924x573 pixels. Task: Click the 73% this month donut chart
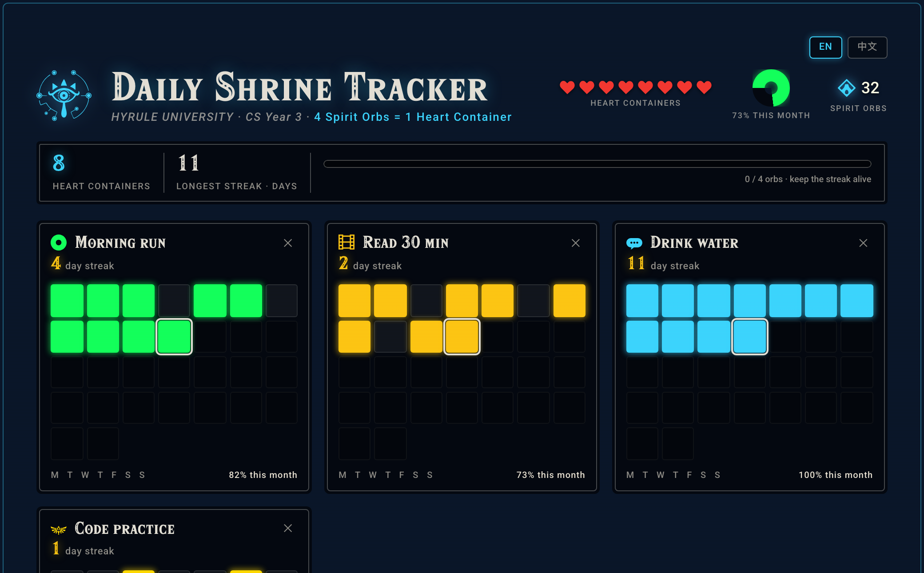[x=771, y=88]
